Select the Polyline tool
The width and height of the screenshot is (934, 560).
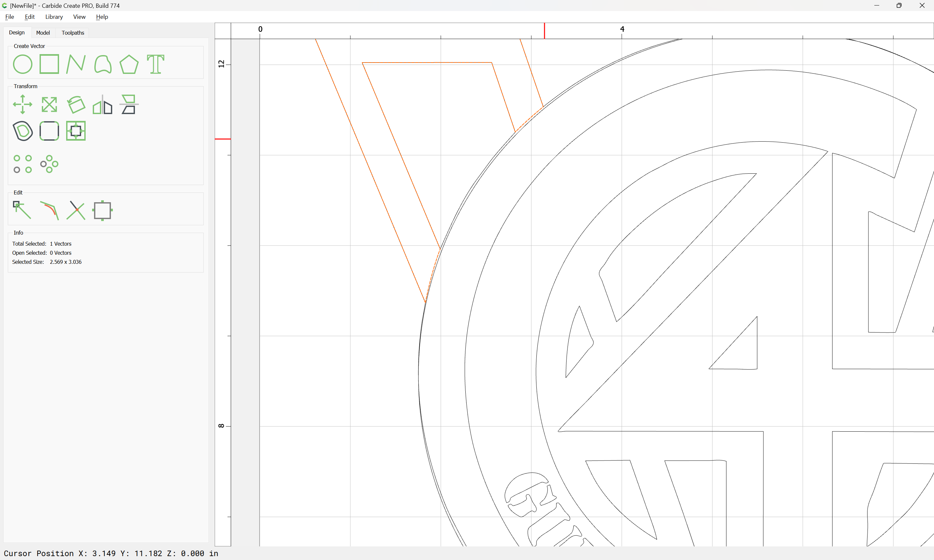[x=76, y=64]
